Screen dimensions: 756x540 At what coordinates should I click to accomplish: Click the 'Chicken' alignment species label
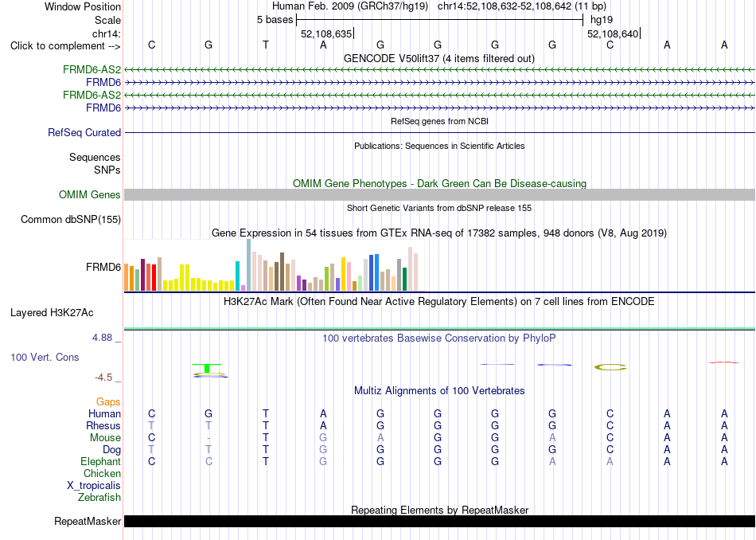[x=102, y=473]
